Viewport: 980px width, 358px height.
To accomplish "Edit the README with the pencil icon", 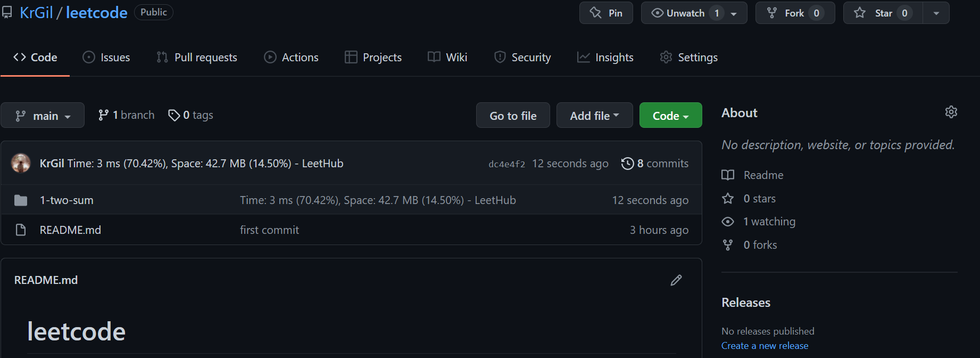I will coord(676,280).
